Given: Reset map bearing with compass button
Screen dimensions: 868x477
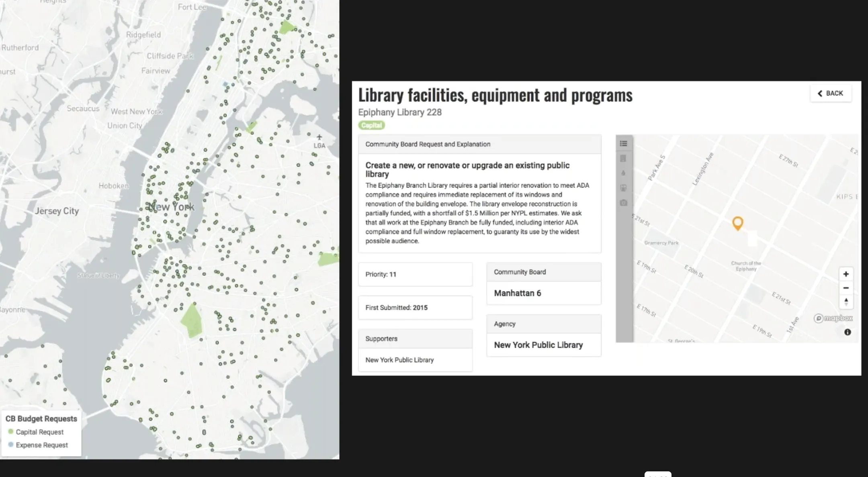Looking at the screenshot, I should click(x=846, y=302).
